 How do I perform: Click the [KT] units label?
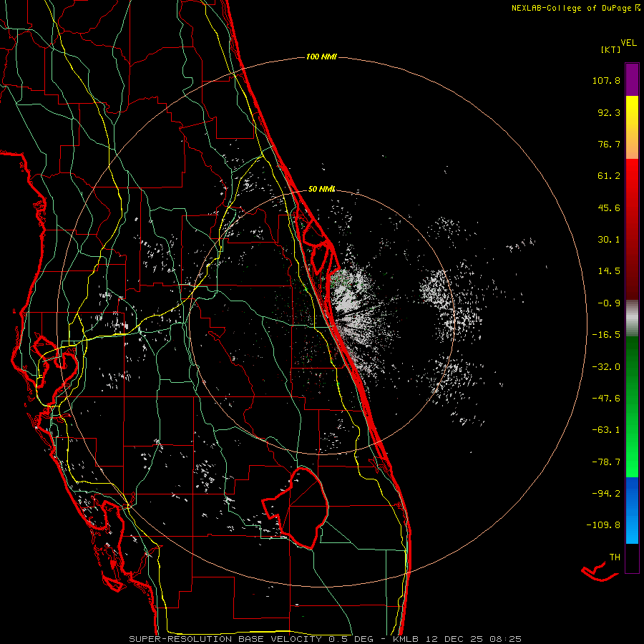tap(610, 49)
